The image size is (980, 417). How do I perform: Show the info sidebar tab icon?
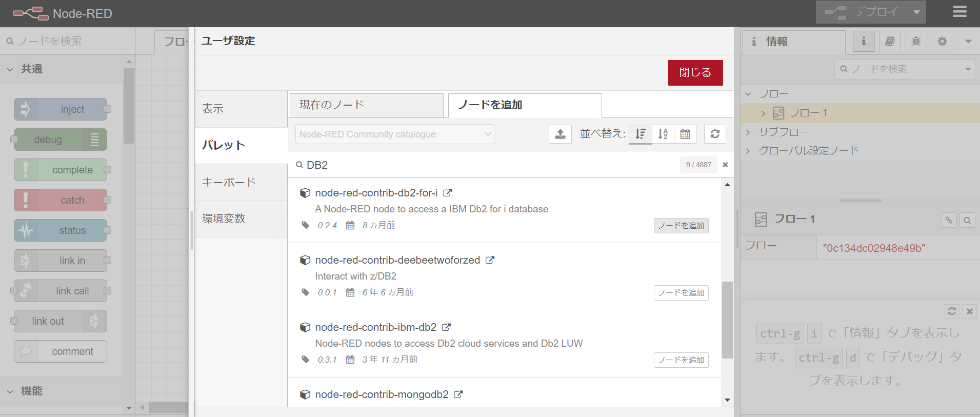tap(864, 42)
